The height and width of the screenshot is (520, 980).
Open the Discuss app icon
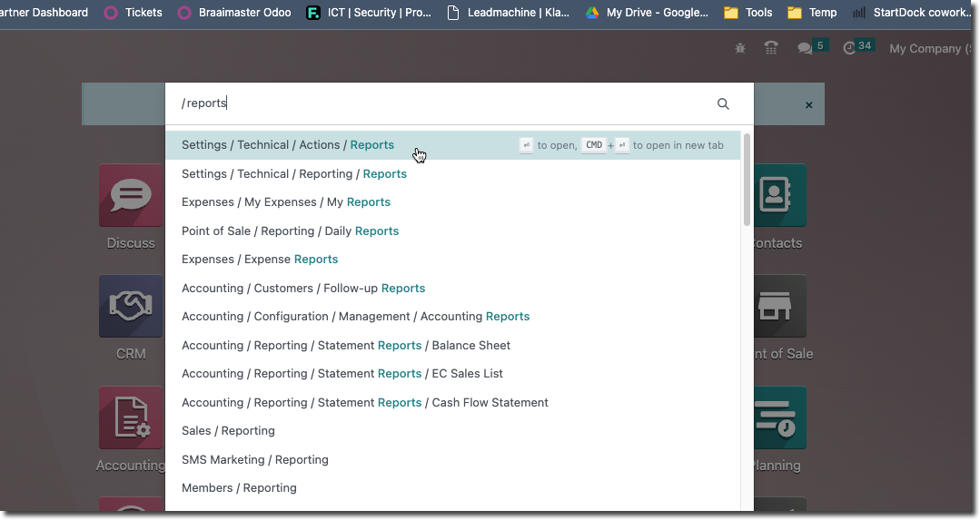[131, 195]
